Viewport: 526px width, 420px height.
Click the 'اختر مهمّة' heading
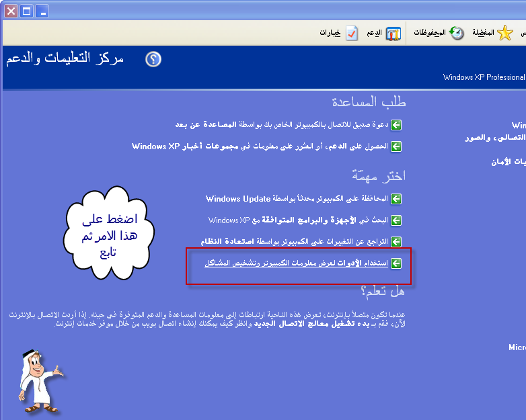379,175
